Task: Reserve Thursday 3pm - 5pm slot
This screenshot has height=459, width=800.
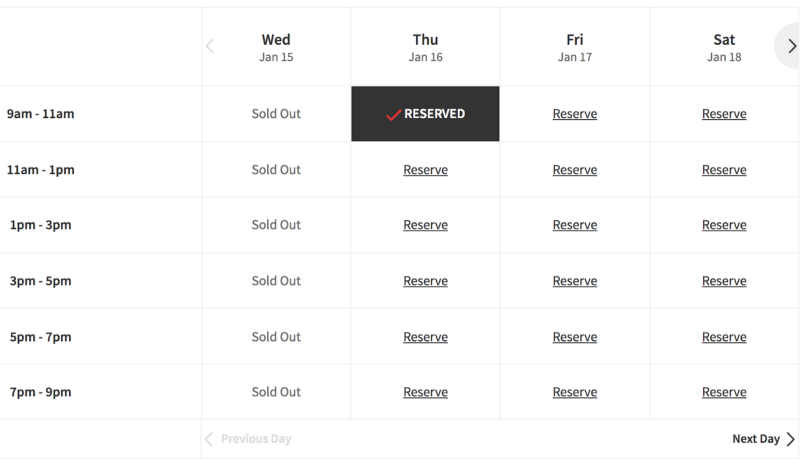Action: pyautogui.click(x=426, y=281)
